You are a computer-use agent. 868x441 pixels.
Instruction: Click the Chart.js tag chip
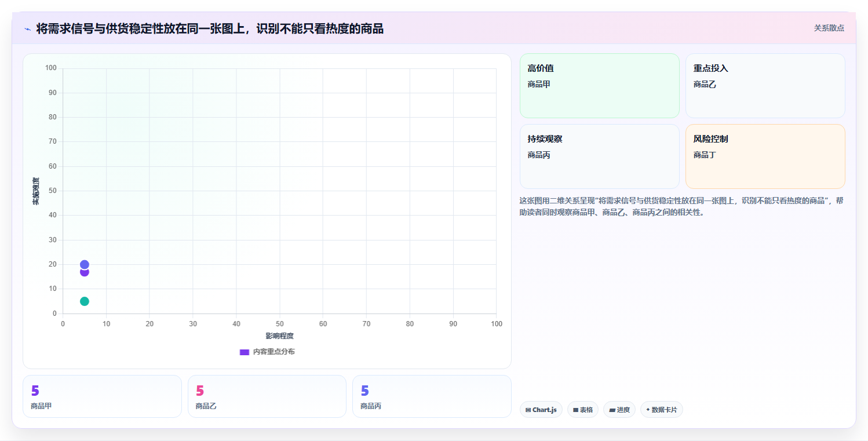point(541,410)
